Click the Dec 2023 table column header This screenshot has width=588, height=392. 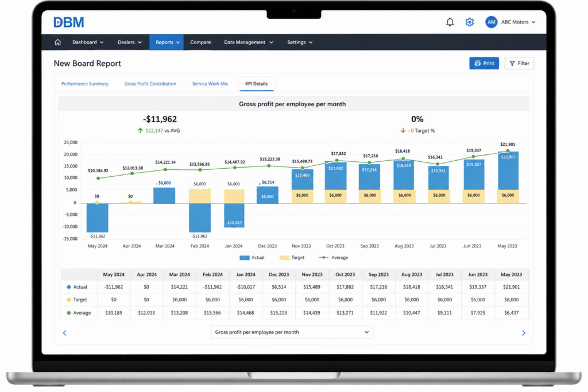coord(278,275)
